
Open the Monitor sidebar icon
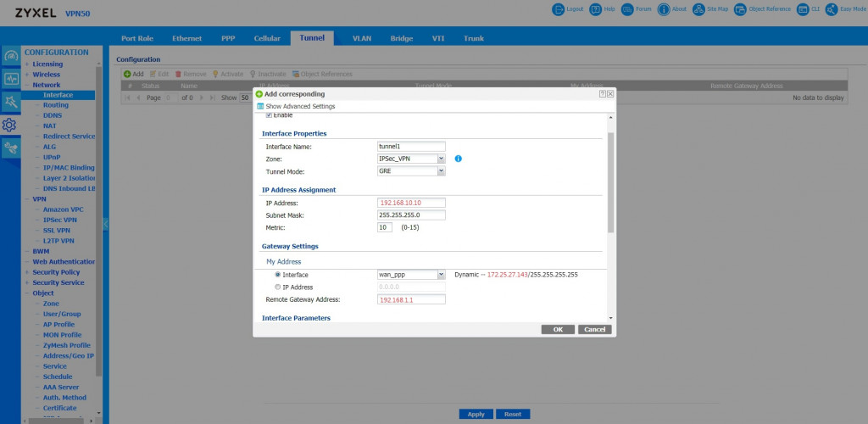[x=10, y=79]
